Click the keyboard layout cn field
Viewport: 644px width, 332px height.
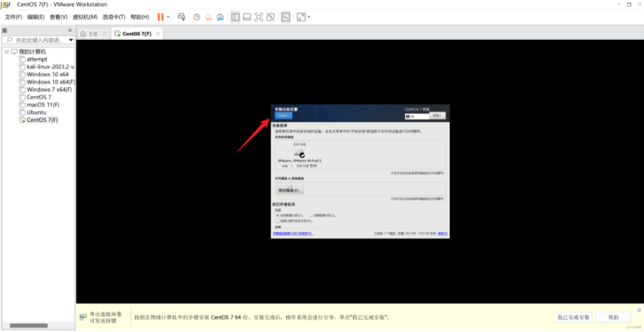click(x=417, y=117)
